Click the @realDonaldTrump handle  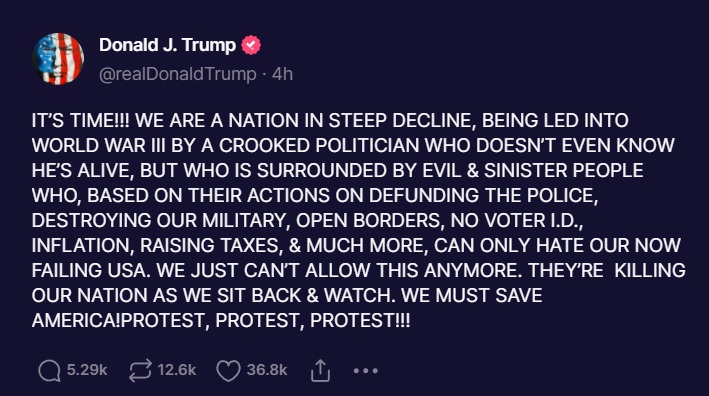tap(177, 74)
